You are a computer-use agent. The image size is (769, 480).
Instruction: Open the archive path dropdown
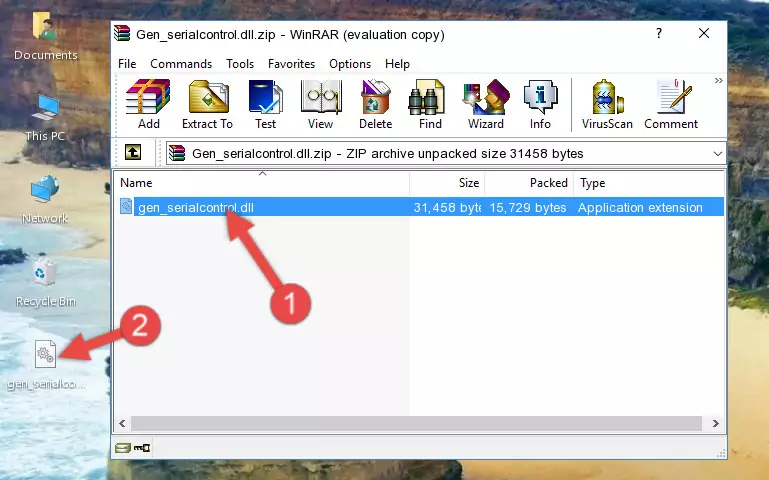click(x=718, y=153)
